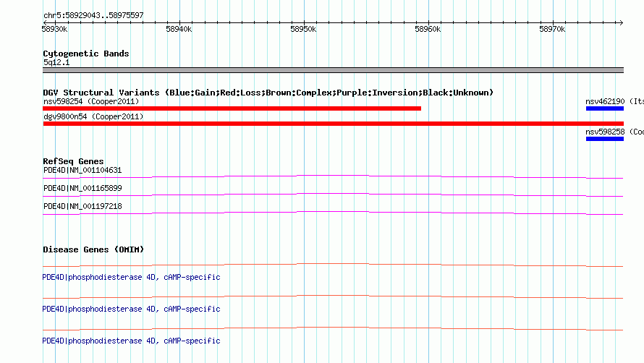Click the magenta NM_001165899 gene line
The width and height of the screenshot is (644, 363).
pyautogui.click(x=333, y=195)
